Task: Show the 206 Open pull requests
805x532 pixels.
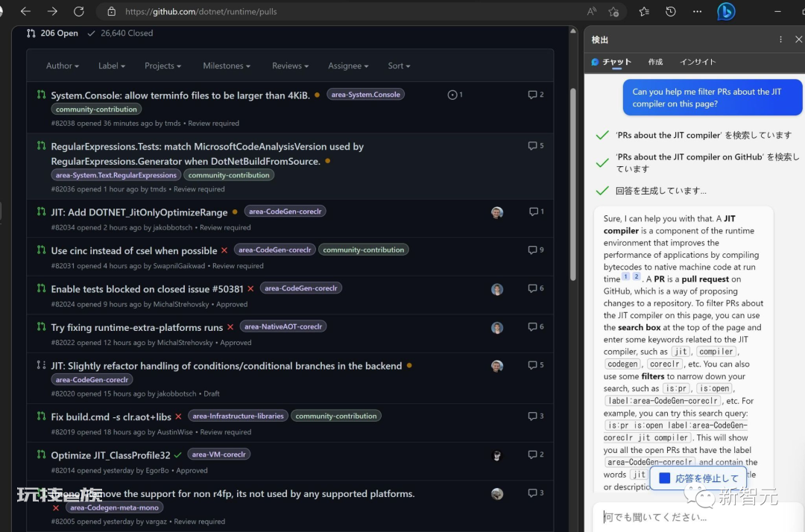Action: click(x=52, y=34)
